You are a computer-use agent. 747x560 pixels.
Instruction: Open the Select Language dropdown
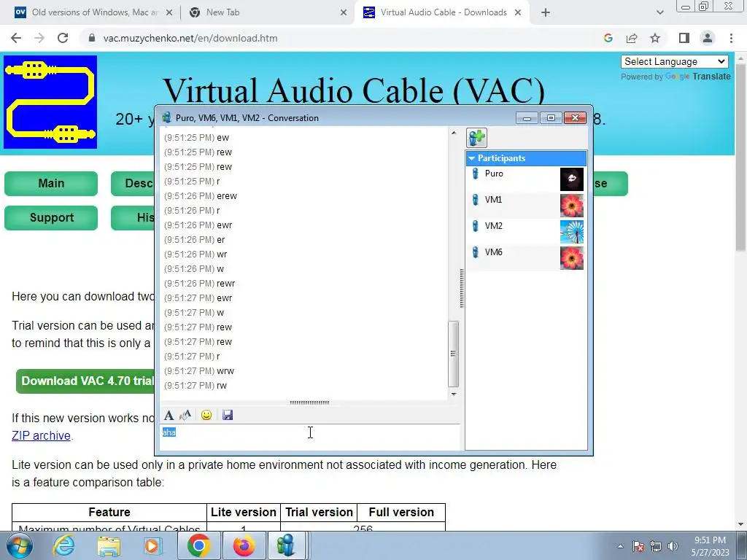coord(675,61)
